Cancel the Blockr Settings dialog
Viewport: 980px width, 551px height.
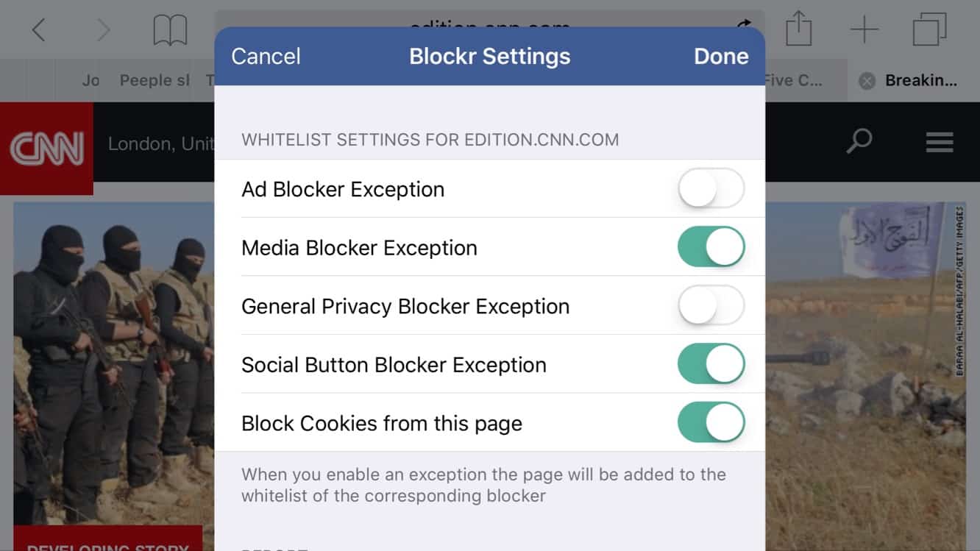pyautogui.click(x=266, y=57)
